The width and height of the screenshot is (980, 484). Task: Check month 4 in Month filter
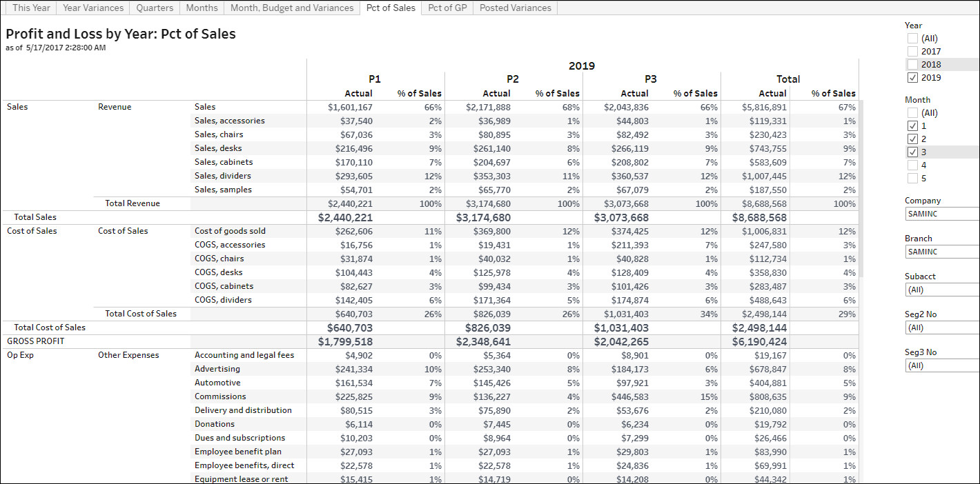[912, 165]
